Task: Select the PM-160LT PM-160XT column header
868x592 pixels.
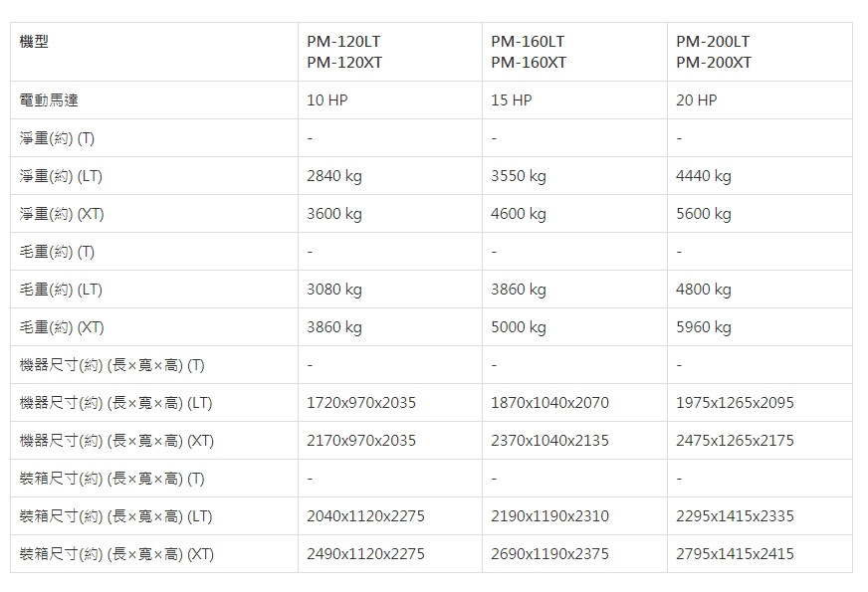Action: tap(529, 52)
